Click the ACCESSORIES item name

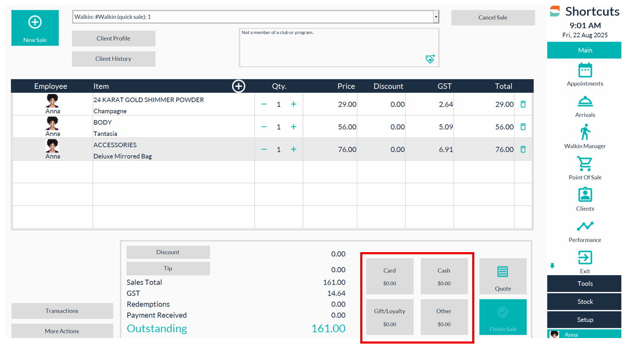(x=115, y=145)
